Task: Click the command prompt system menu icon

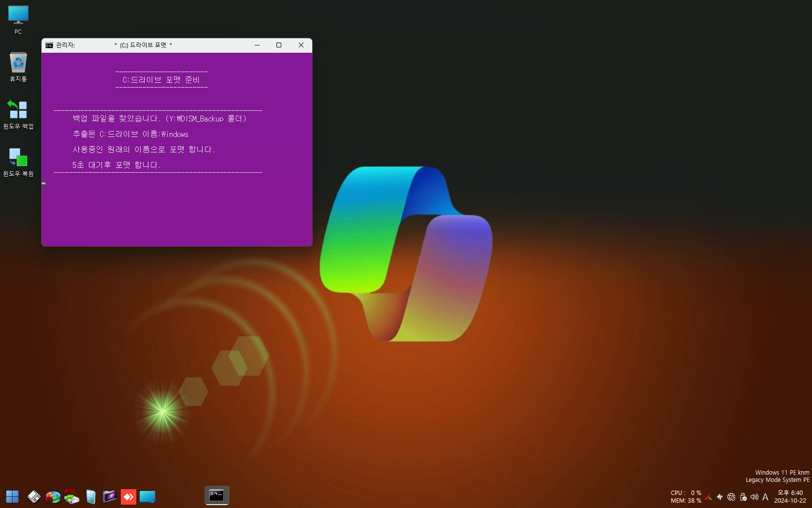Action: click(x=49, y=45)
